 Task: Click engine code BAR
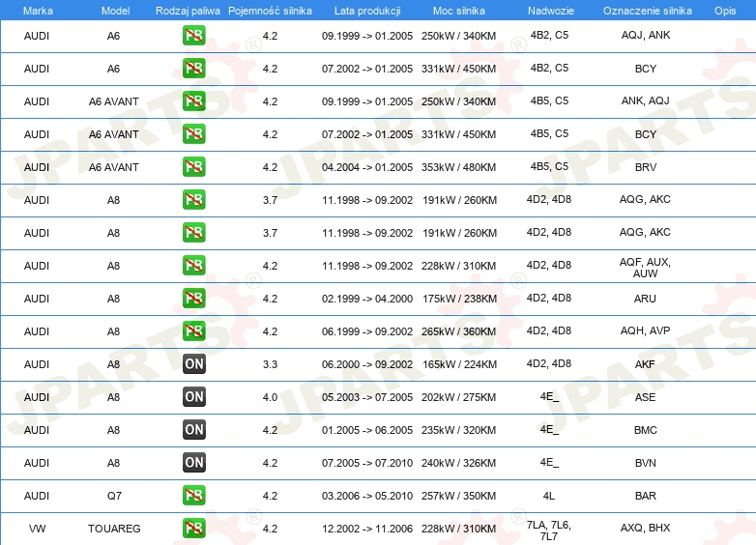coord(646,496)
